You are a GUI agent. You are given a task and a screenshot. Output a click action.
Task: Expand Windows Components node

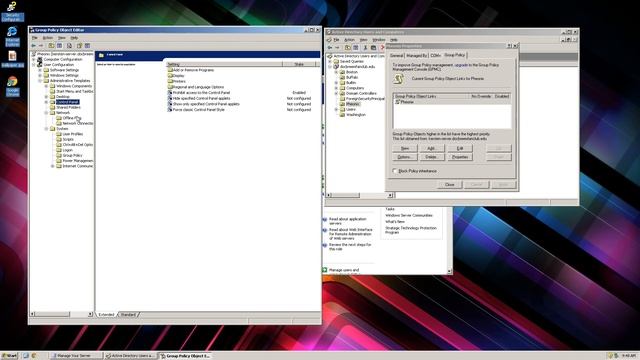(x=46, y=86)
